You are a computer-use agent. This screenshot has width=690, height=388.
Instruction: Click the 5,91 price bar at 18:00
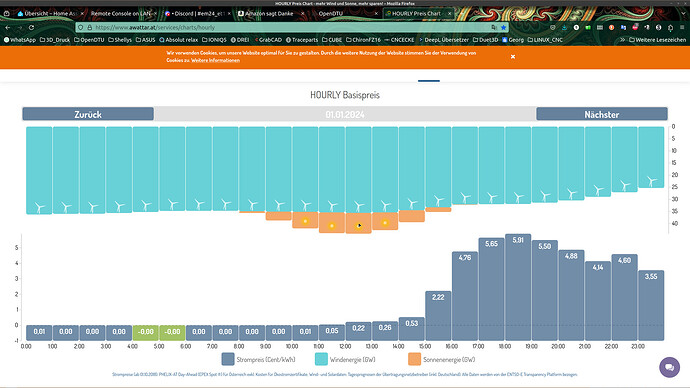pyautogui.click(x=518, y=287)
